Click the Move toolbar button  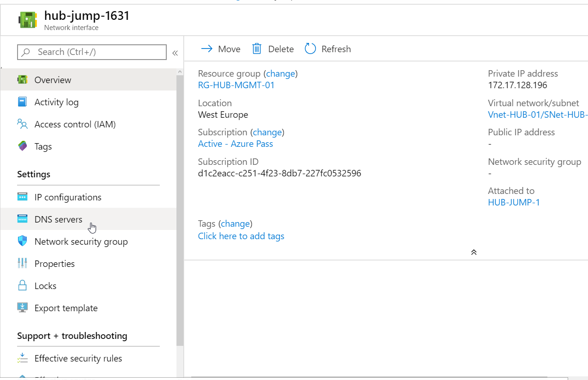(x=221, y=49)
